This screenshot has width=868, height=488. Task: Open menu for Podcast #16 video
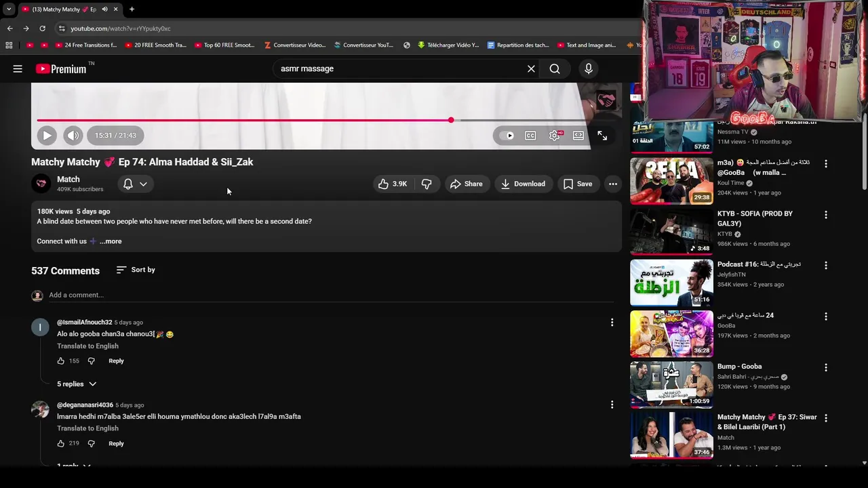pyautogui.click(x=825, y=266)
